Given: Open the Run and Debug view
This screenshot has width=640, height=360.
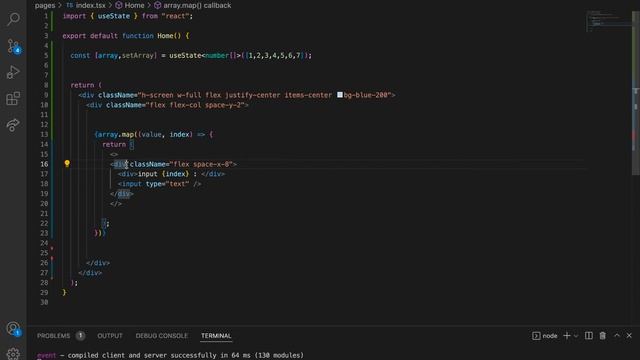Looking at the screenshot, I should pos(13,72).
